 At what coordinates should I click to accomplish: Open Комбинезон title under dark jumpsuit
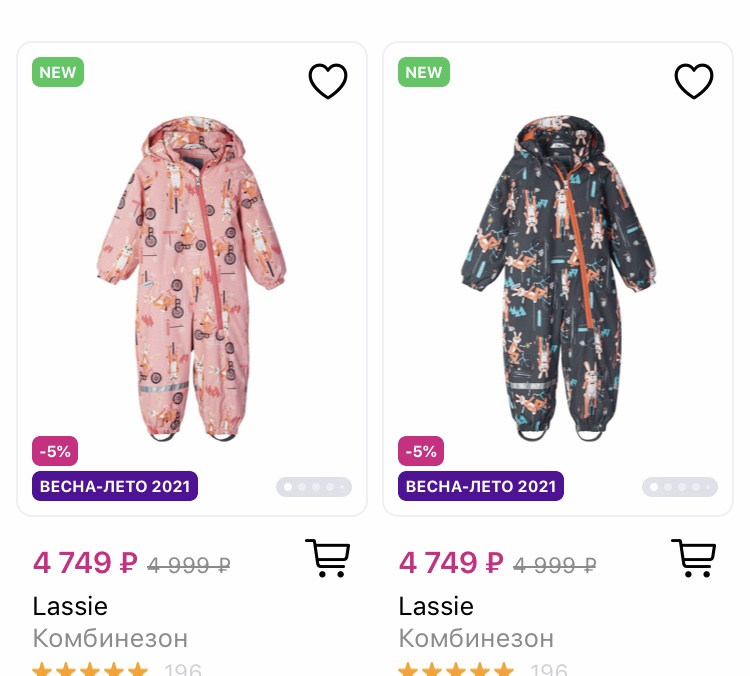coord(476,638)
